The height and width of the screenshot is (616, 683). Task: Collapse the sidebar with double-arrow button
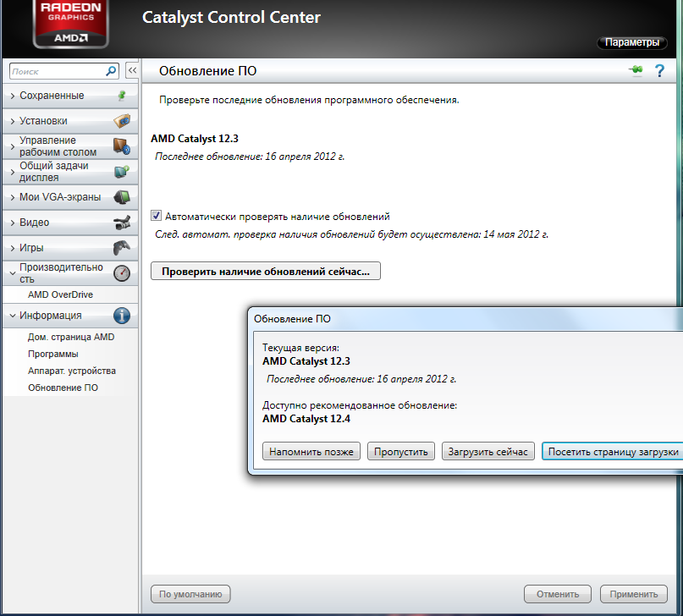coord(132,70)
